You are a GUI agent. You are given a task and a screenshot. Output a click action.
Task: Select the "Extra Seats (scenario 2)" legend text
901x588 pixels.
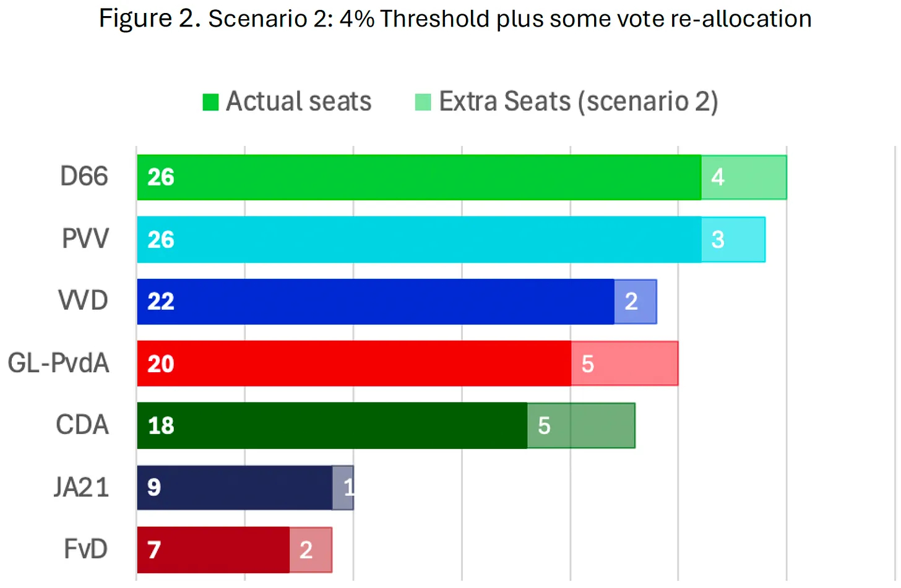pos(578,101)
